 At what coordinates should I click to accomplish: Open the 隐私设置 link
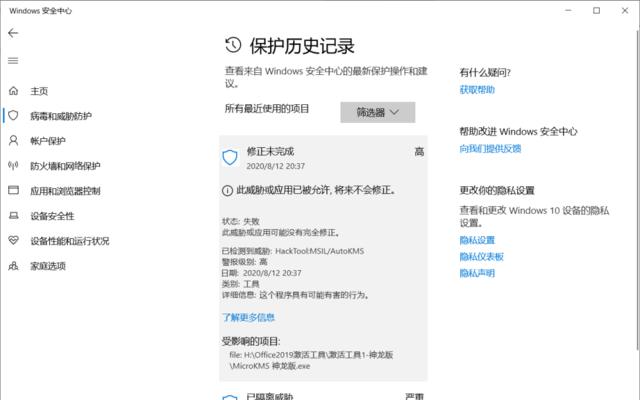477,240
